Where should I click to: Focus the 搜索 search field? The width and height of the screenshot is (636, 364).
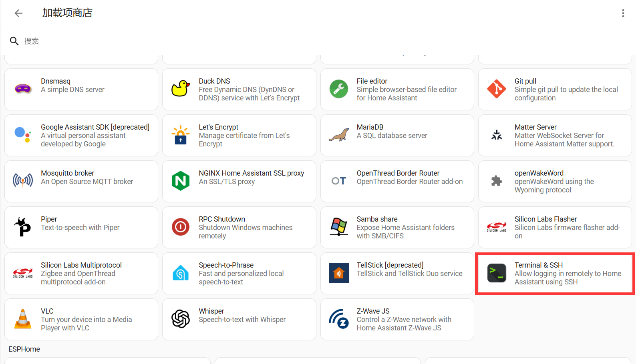[318, 41]
